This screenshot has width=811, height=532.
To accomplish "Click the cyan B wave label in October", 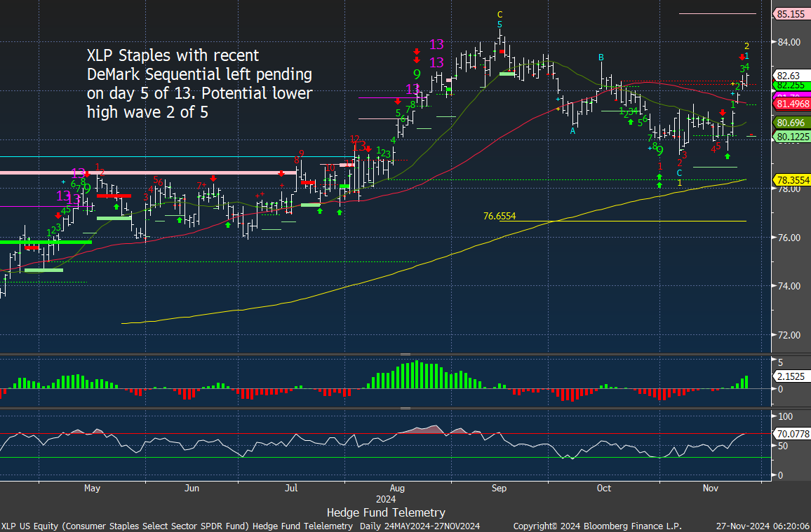I will pos(601,57).
